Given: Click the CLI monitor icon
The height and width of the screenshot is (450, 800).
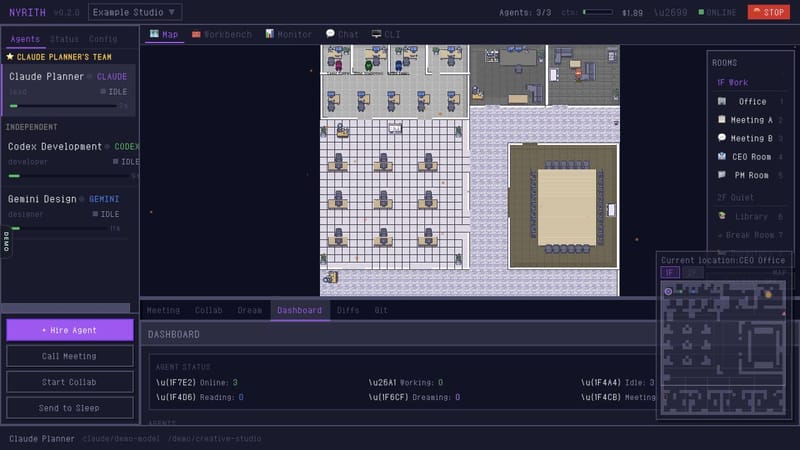Looking at the screenshot, I should tap(376, 34).
